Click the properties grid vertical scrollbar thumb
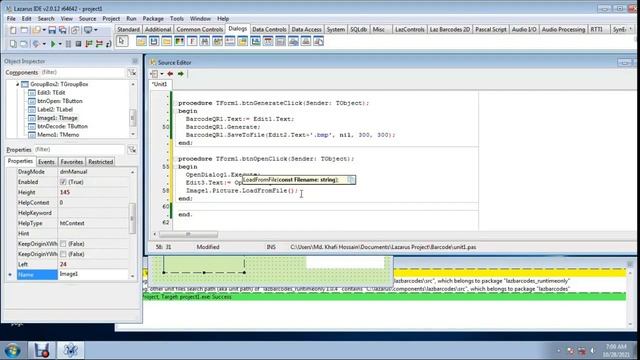This screenshot has width=640, height=360. tap(132, 218)
